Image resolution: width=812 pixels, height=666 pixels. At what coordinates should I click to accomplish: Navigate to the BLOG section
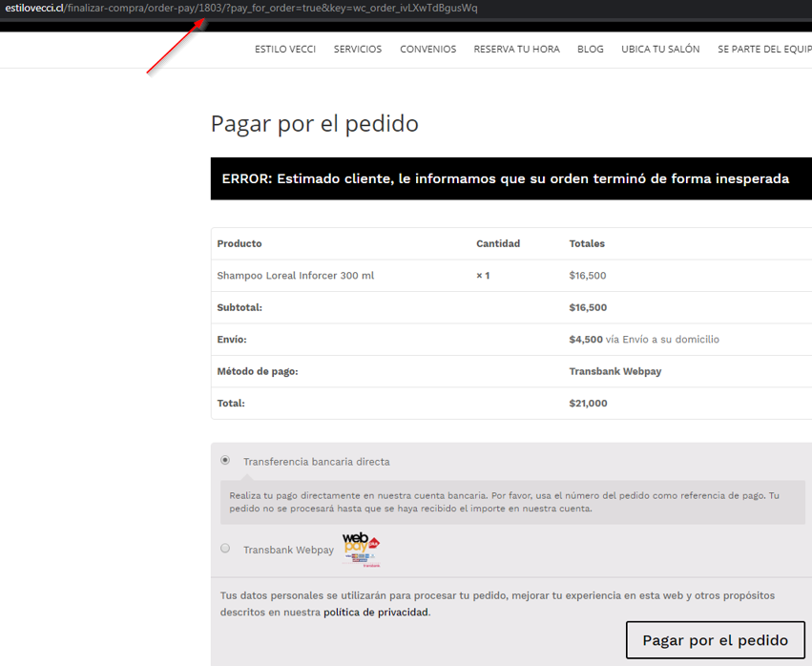(x=590, y=49)
